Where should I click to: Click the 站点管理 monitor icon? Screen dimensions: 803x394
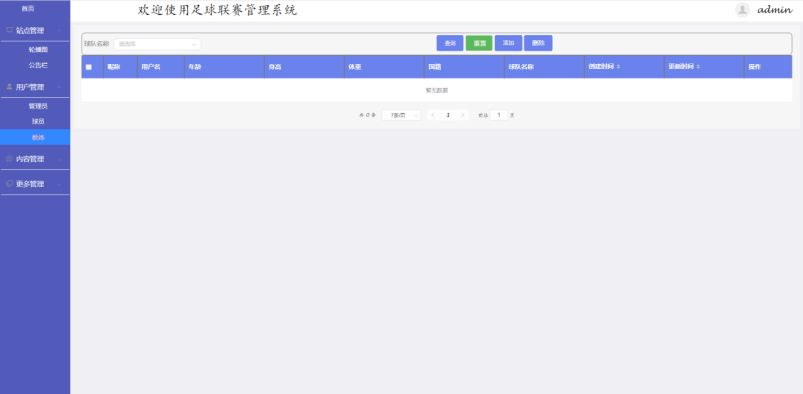tap(9, 30)
